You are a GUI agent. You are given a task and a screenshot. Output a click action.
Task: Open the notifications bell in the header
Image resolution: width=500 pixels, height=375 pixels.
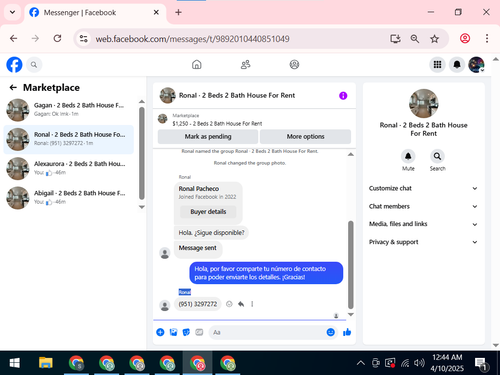[457, 65]
